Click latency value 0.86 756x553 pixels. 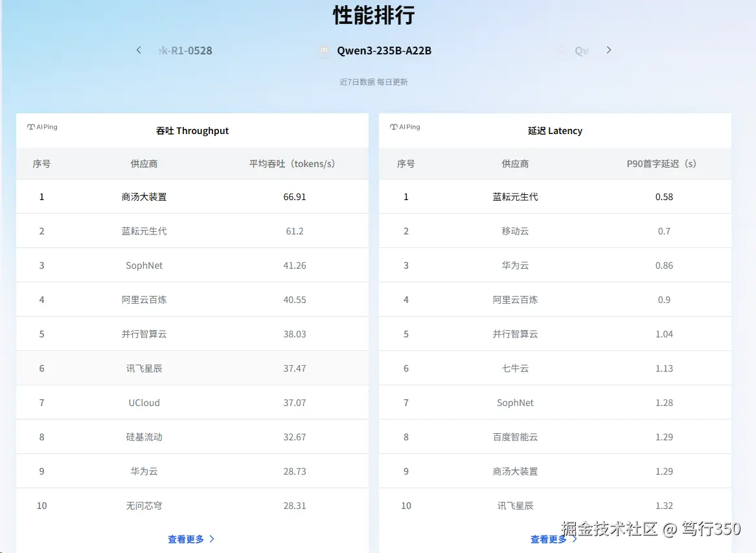coord(664,265)
